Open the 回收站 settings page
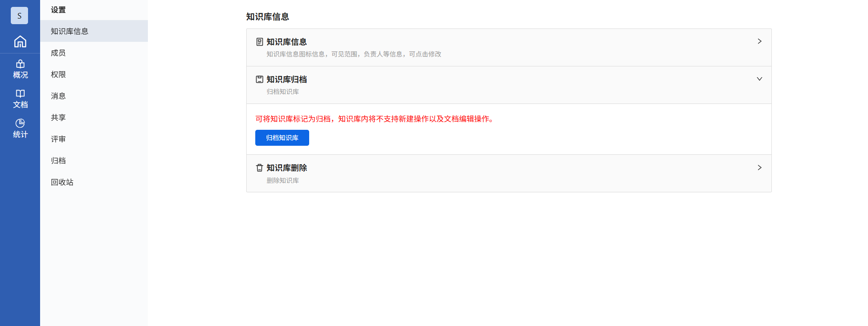This screenshot has height=326, width=868. pos(94,182)
